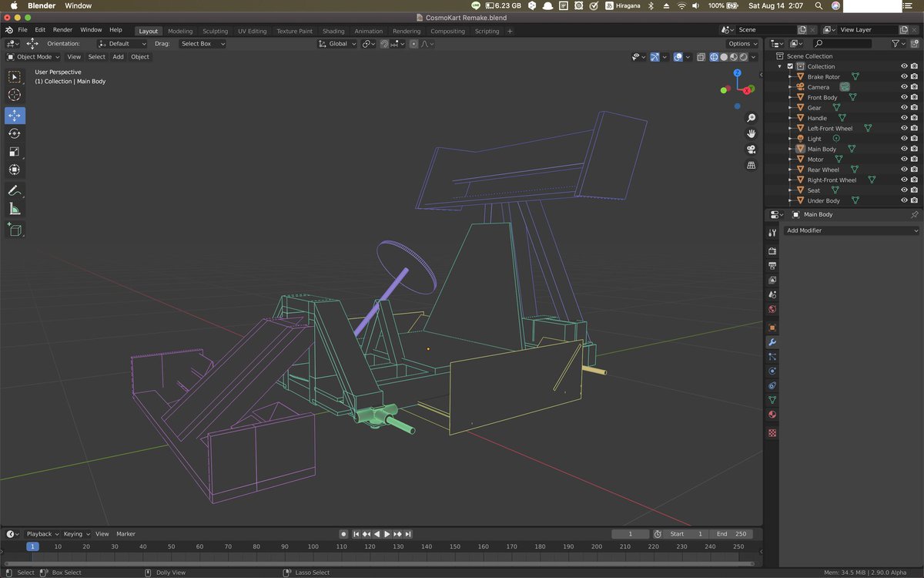
Task: Switch to solid viewport shading
Action: 724,57
